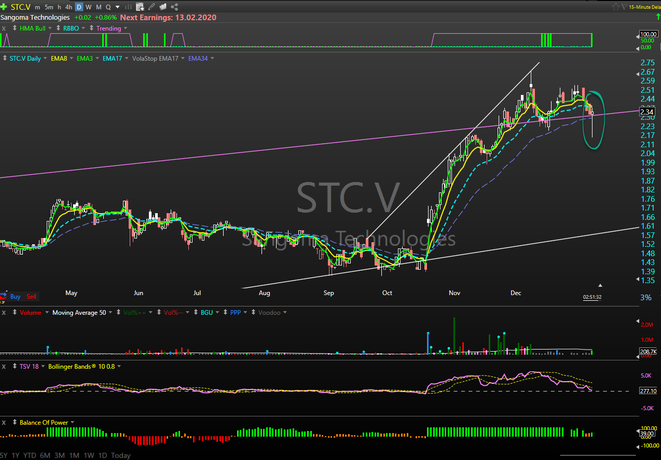Click the green up-arrow icon top right
Viewport: 661px width, 460px height.
(x=658, y=16)
